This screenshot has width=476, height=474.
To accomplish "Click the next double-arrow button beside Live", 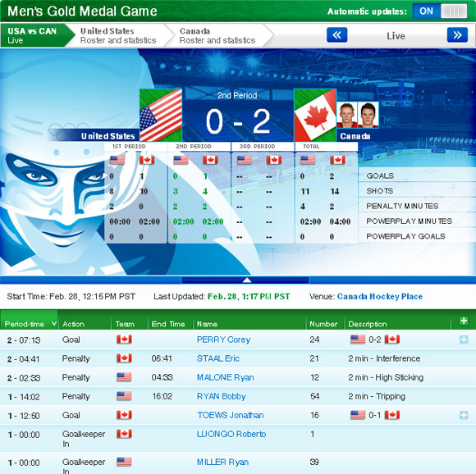I will (457, 35).
